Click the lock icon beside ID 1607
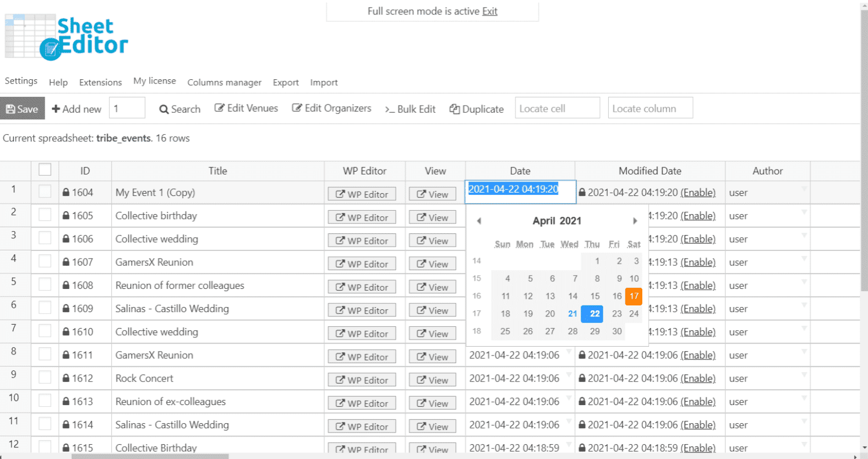Viewport: 868px width, 459px height. [x=66, y=262]
